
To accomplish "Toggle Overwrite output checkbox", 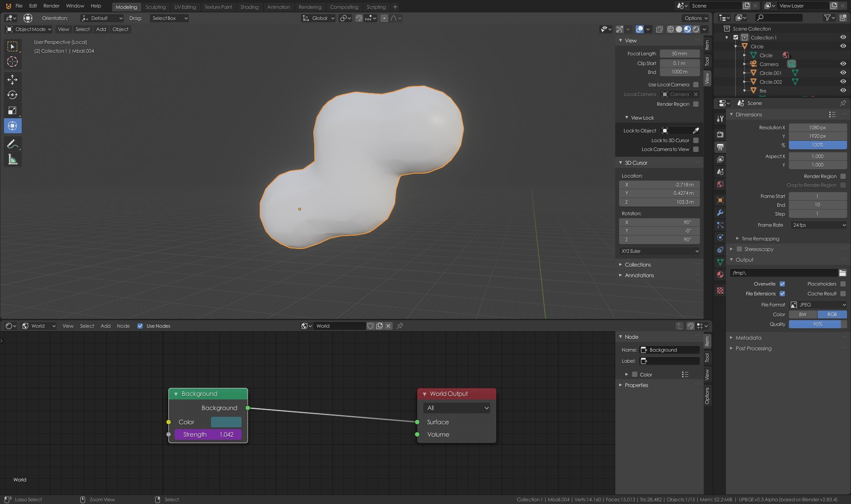I will point(782,284).
